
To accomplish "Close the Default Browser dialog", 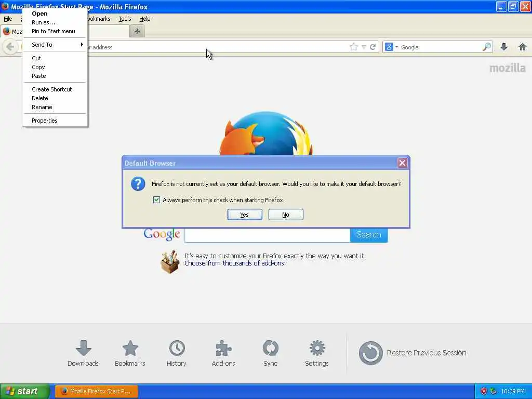I will pyautogui.click(x=402, y=163).
